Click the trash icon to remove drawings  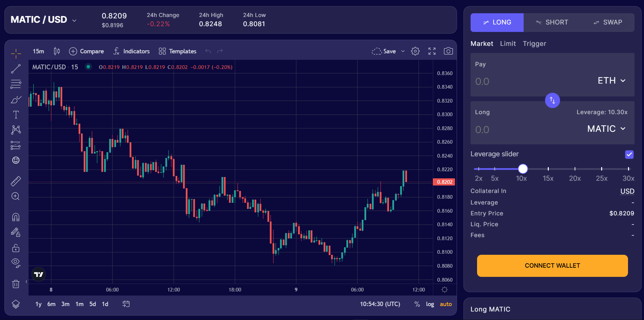pos(16,284)
